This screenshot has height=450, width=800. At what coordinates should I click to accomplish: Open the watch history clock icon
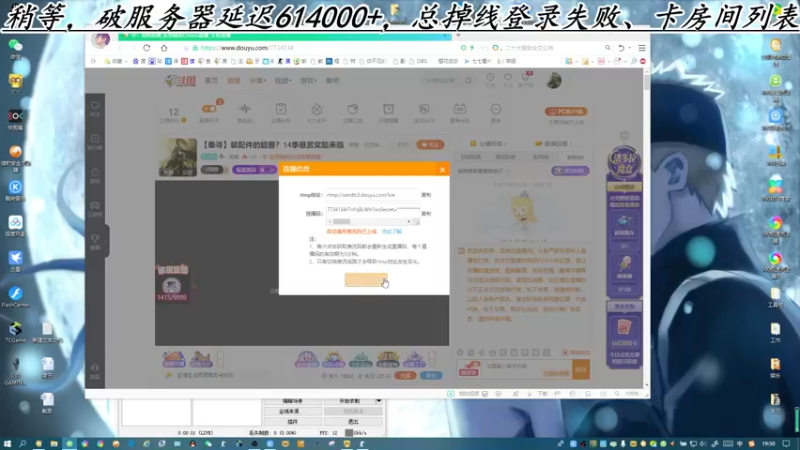point(490,78)
